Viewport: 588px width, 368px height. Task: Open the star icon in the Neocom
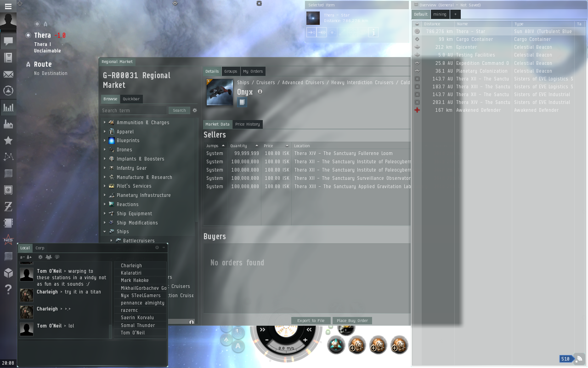click(x=8, y=141)
